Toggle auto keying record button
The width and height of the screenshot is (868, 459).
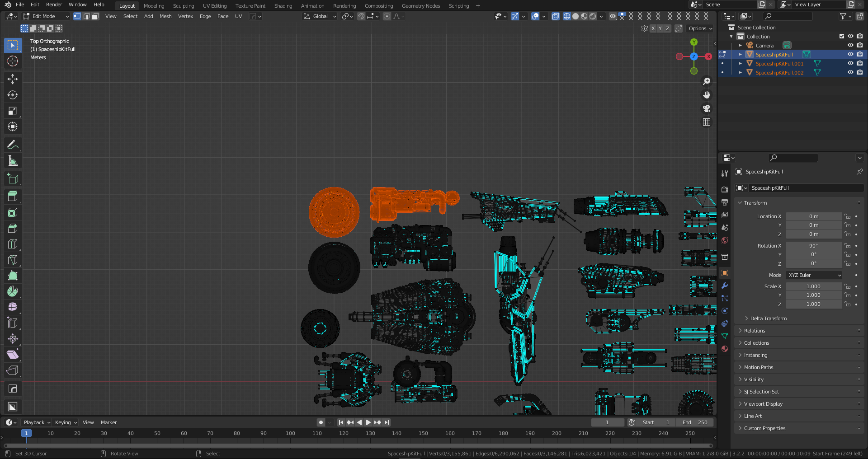[x=321, y=422]
